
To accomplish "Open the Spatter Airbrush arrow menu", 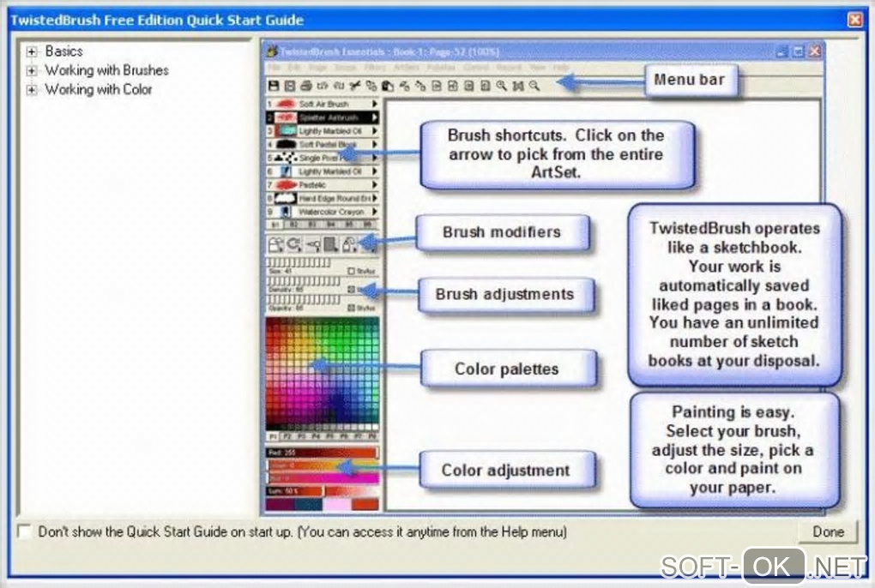I will tap(374, 117).
